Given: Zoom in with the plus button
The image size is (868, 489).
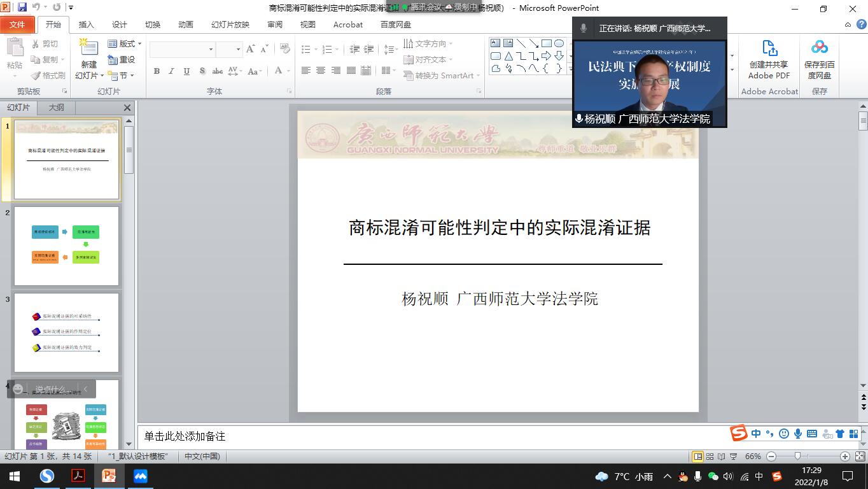Looking at the screenshot, I should 845,457.
